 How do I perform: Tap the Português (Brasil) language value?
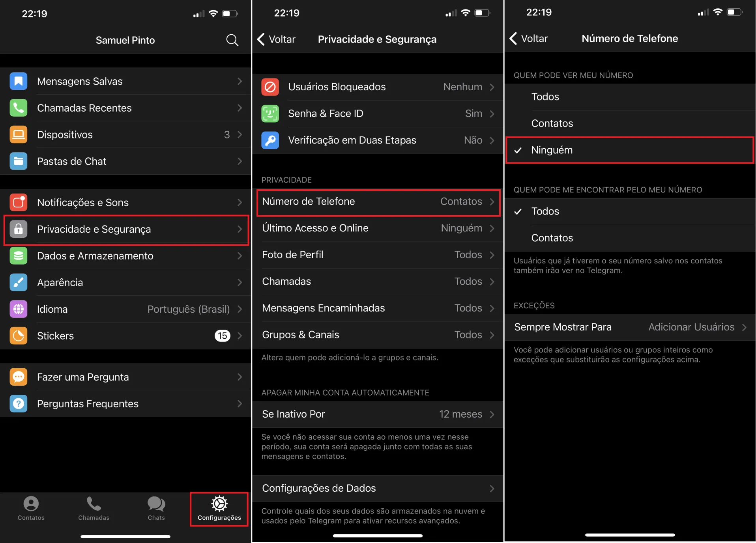pos(189,309)
